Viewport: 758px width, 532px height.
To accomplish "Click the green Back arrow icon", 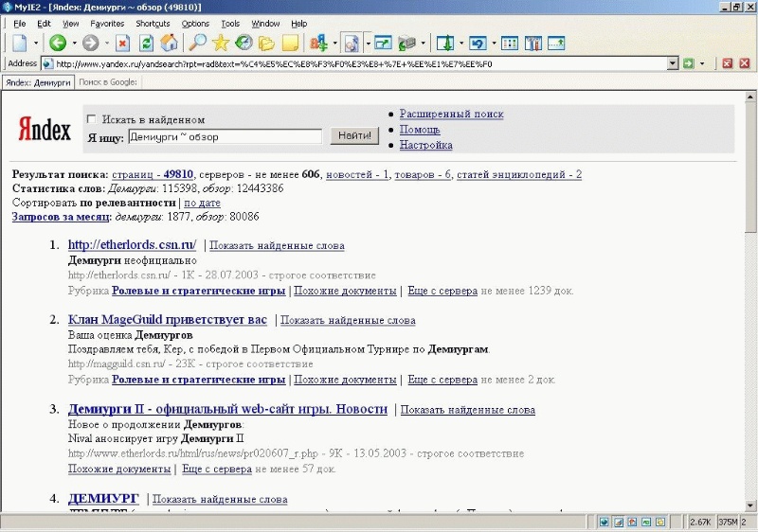I will (x=58, y=43).
